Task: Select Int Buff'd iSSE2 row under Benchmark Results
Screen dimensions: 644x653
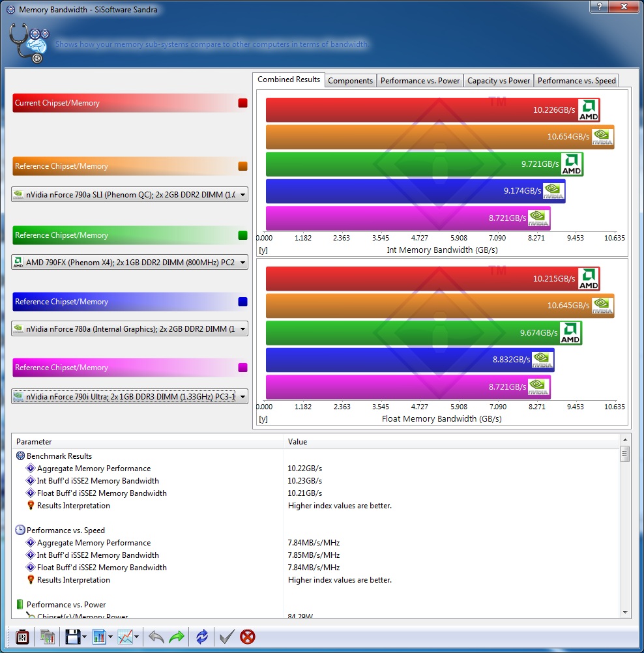Action: 315,480
